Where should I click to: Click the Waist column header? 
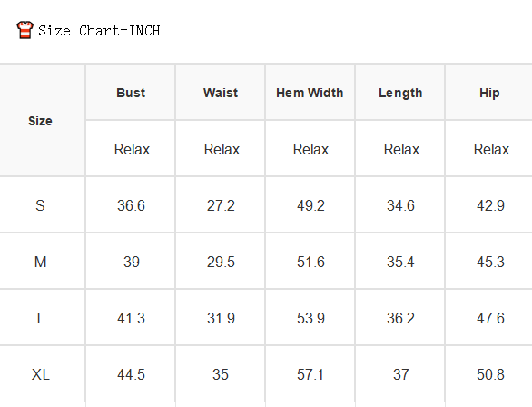221,93
